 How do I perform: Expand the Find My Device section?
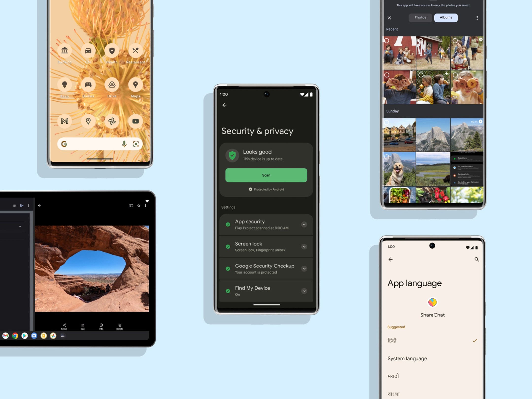click(304, 291)
